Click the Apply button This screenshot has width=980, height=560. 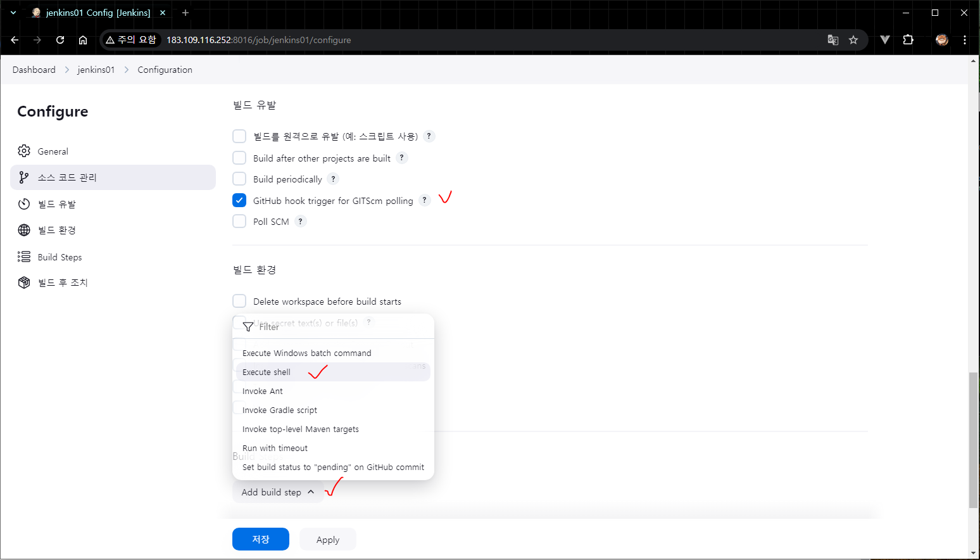click(x=328, y=539)
